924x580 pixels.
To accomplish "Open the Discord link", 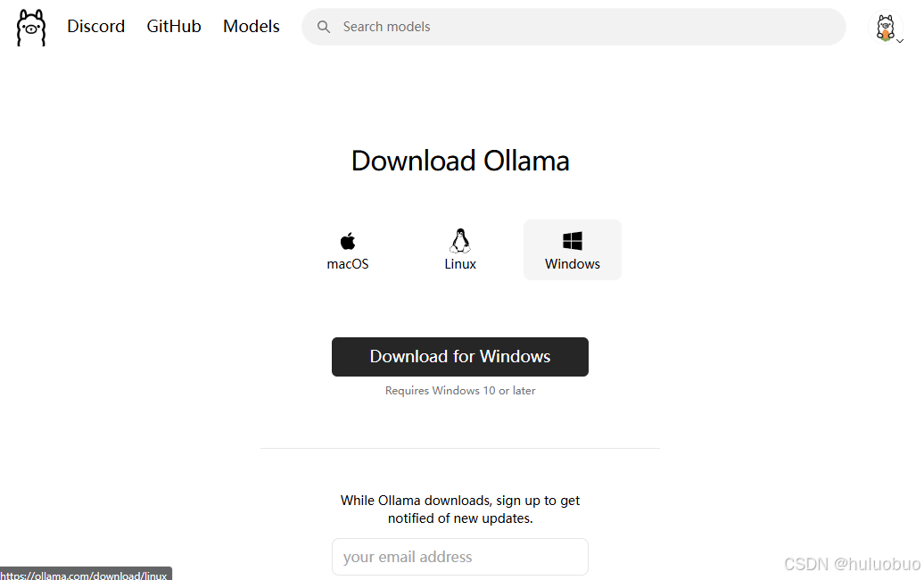I will pos(96,27).
